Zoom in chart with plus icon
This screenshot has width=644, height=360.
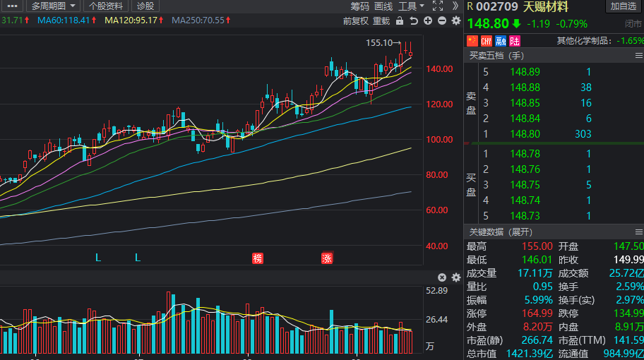(428, 20)
